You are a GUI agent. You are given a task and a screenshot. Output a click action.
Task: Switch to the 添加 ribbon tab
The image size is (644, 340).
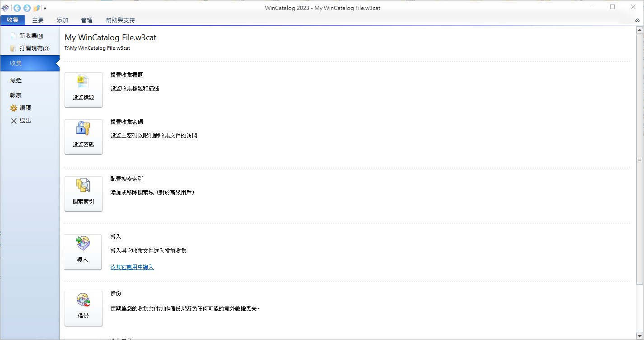coord(62,20)
